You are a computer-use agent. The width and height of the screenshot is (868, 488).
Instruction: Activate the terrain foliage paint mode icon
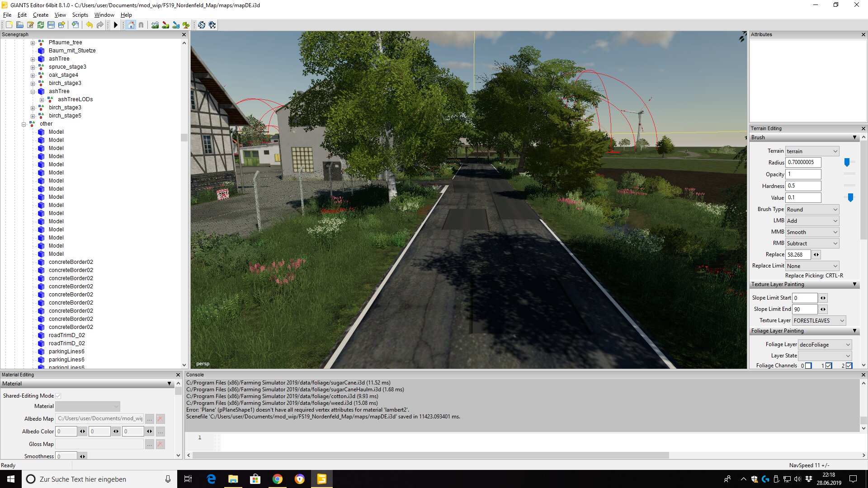(186, 25)
